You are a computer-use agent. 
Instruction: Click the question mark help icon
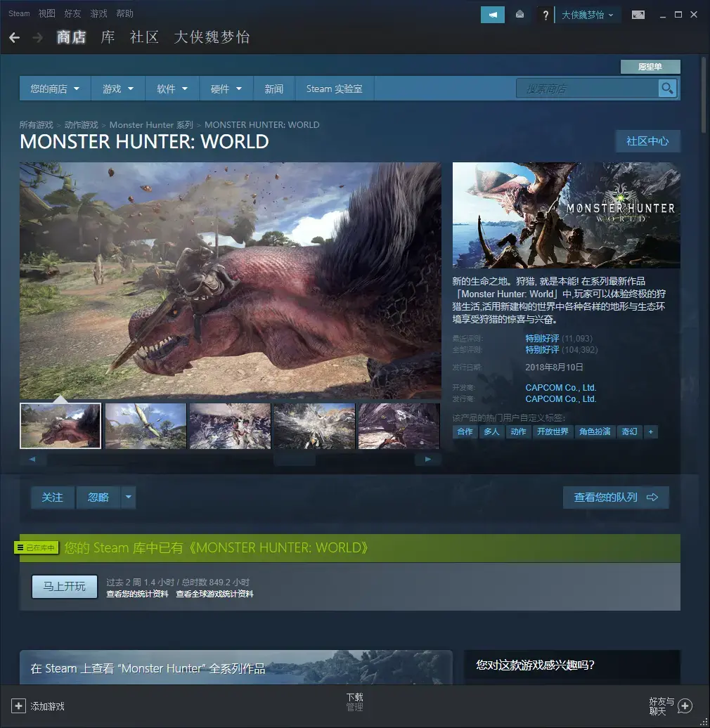546,15
